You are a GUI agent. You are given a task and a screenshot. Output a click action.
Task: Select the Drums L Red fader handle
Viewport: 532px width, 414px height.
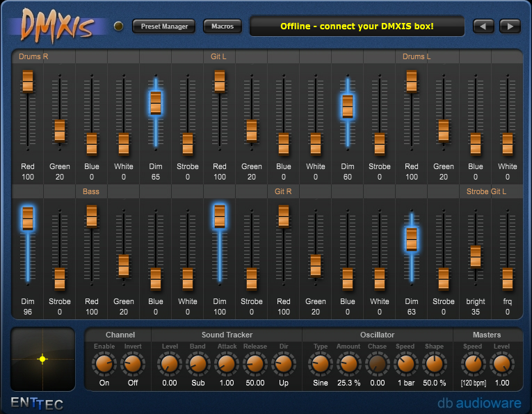pyautogui.click(x=412, y=81)
